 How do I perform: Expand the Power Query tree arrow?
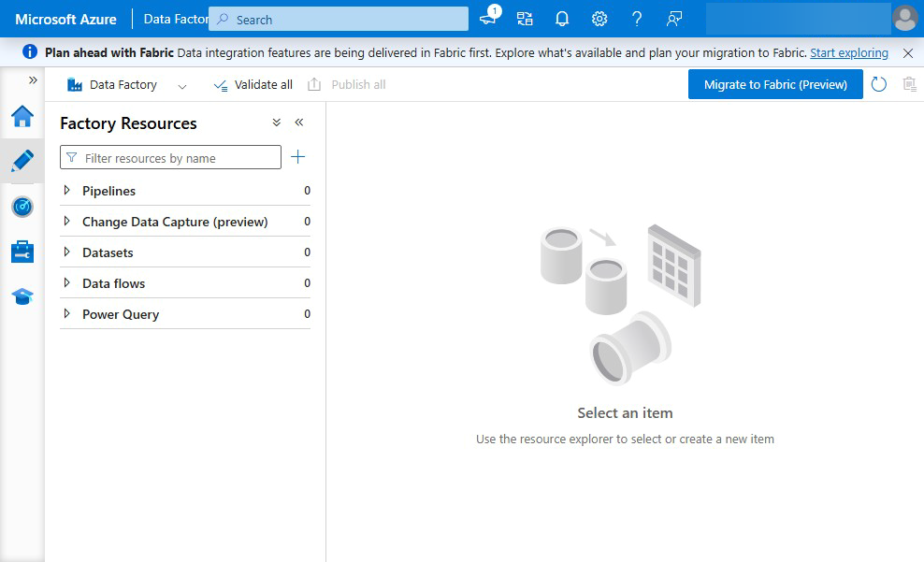pyautogui.click(x=66, y=313)
